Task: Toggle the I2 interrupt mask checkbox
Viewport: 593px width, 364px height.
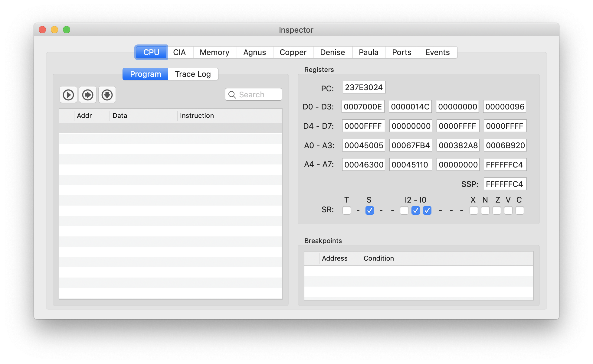Action: point(404,210)
